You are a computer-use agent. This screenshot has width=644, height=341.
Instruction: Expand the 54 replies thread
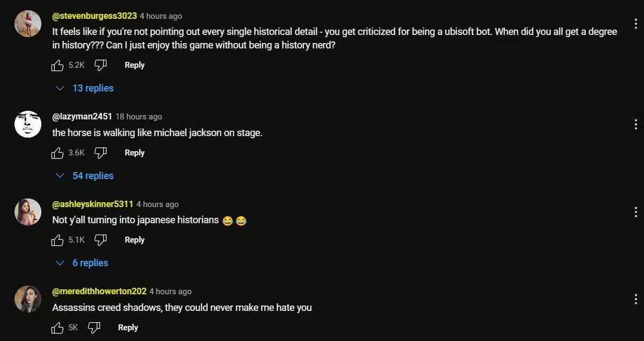[85, 176]
